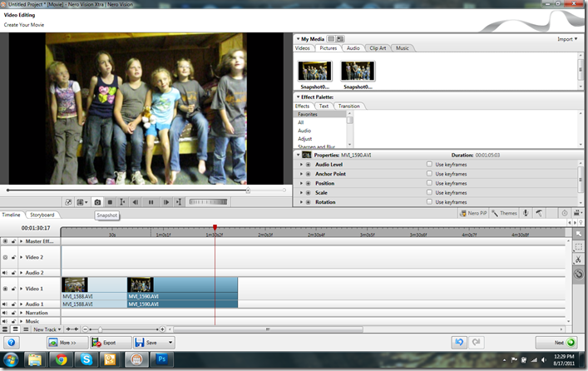
Task: Click the preview progress slider handle
Action: 248,190
